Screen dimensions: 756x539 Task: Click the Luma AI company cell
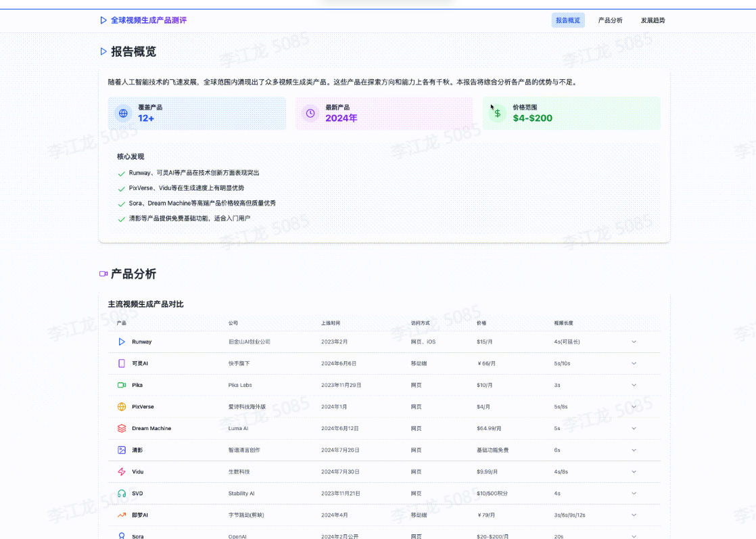(238, 428)
